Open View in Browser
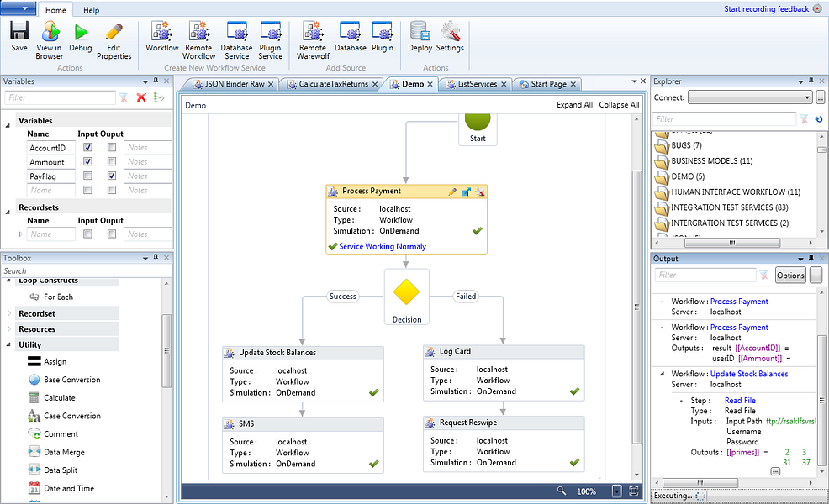The width and height of the screenshot is (829, 504). pos(50,33)
